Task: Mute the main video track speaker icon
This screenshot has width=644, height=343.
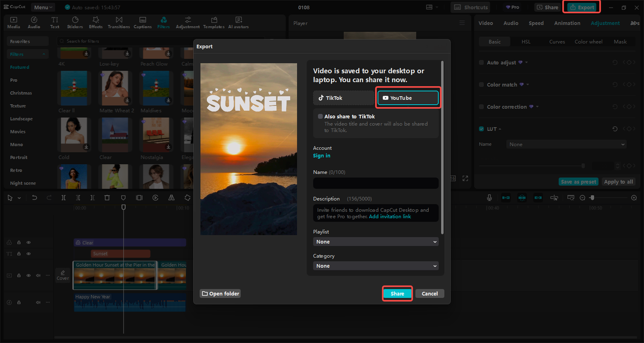Action: pos(38,276)
